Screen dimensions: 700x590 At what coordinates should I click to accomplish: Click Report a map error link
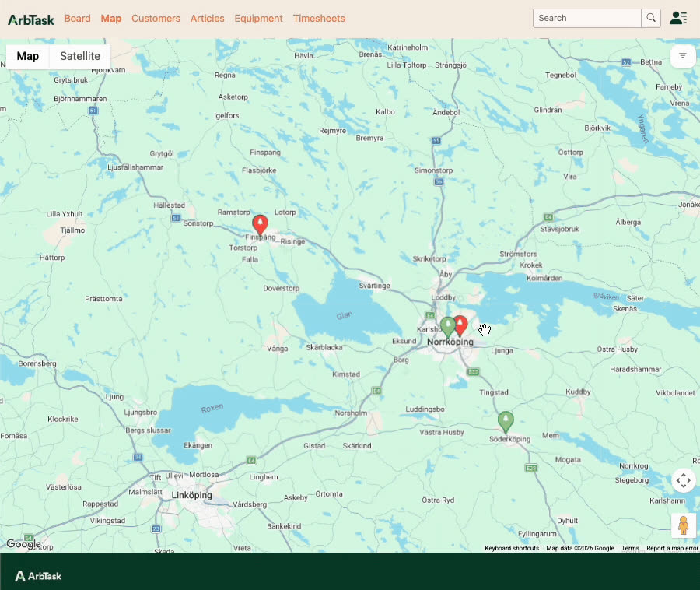coord(672,548)
